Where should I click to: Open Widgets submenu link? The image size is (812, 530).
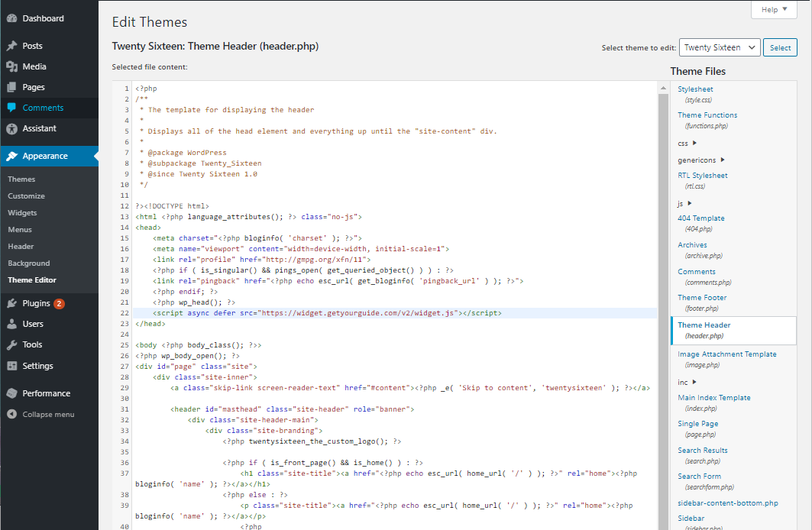point(22,213)
